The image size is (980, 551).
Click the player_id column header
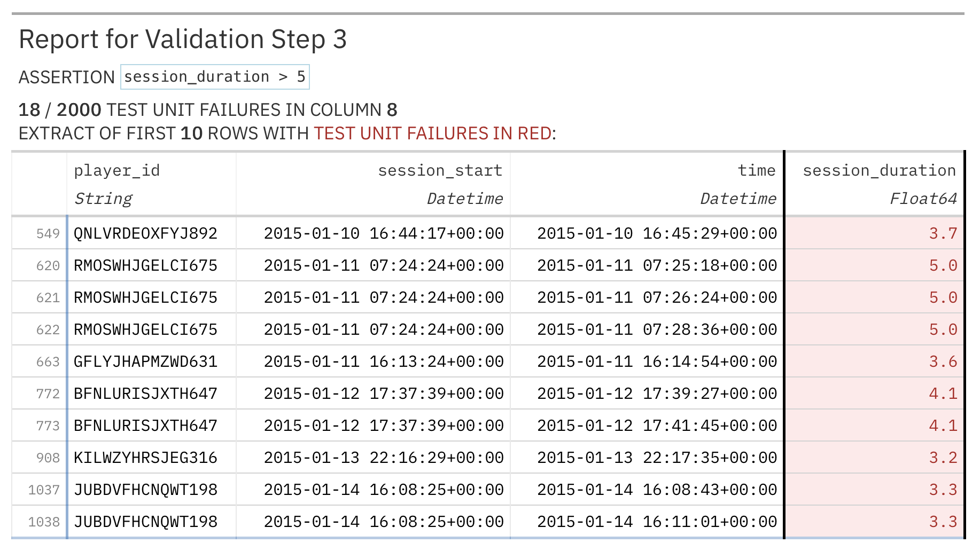[x=117, y=171]
